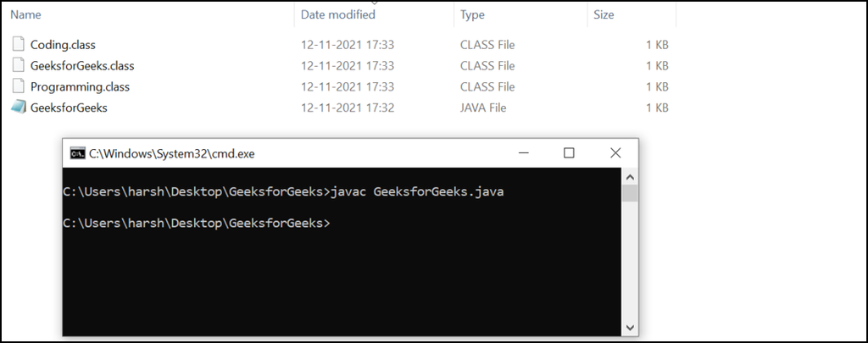This screenshot has width=868, height=343.
Task: Sort files by Name column
Action: 25,14
